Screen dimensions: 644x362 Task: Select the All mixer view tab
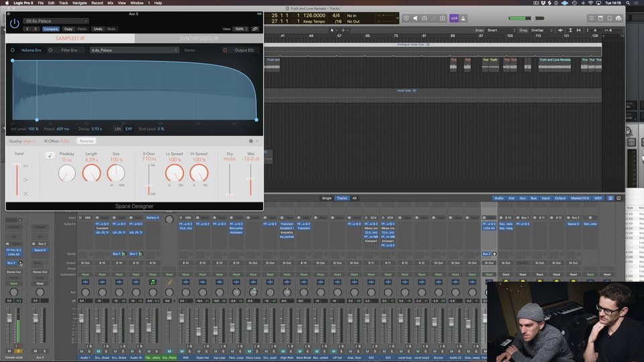click(x=354, y=198)
